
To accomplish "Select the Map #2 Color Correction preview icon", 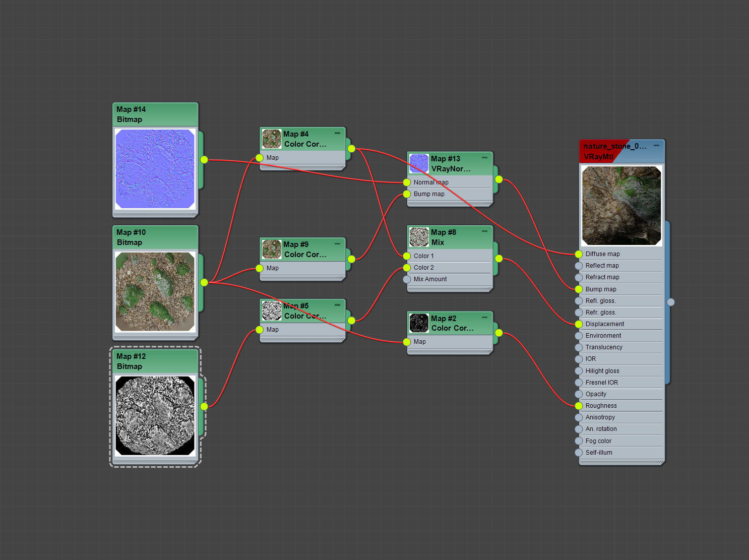I will [419, 324].
